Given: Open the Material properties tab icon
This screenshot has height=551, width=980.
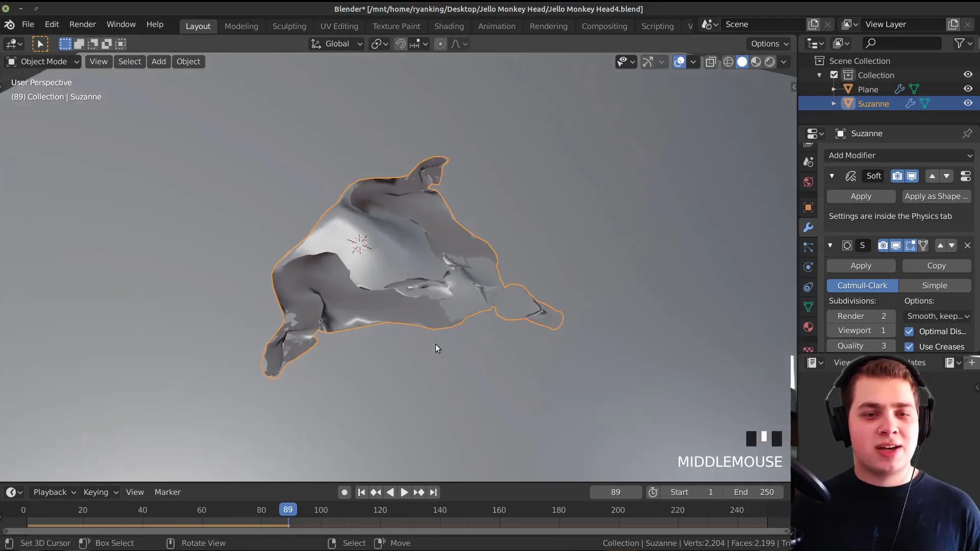Looking at the screenshot, I should pyautogui.click(x=808, y=327).
